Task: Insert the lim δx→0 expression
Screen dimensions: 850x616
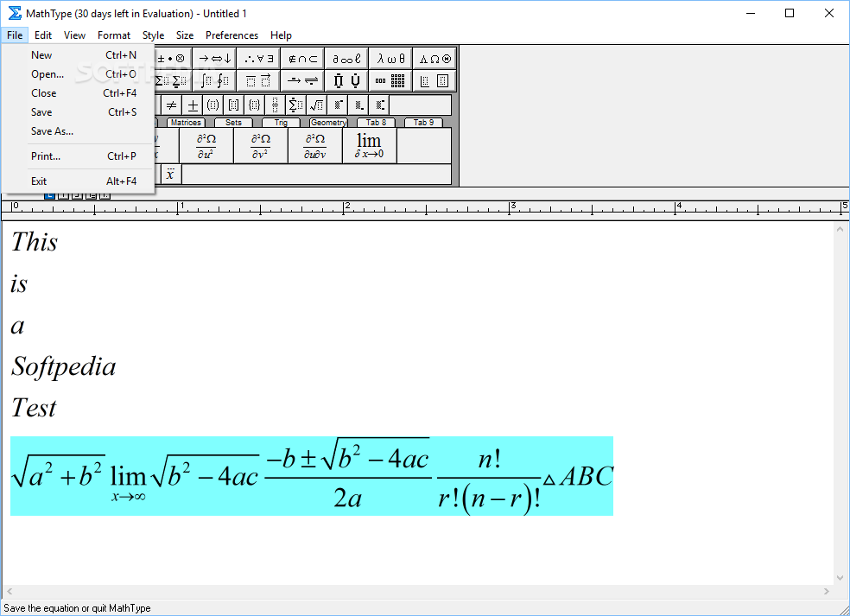Action: 370,146
